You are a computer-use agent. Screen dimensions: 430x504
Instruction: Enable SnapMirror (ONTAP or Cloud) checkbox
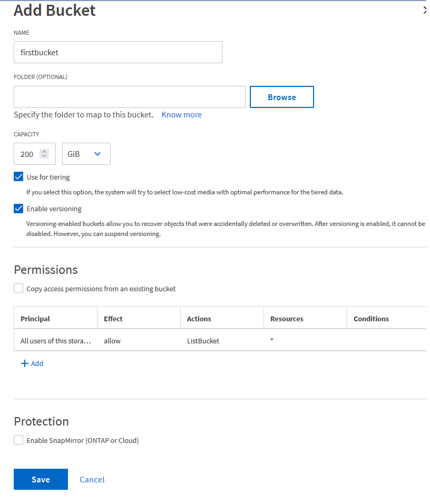coord(18,440)
